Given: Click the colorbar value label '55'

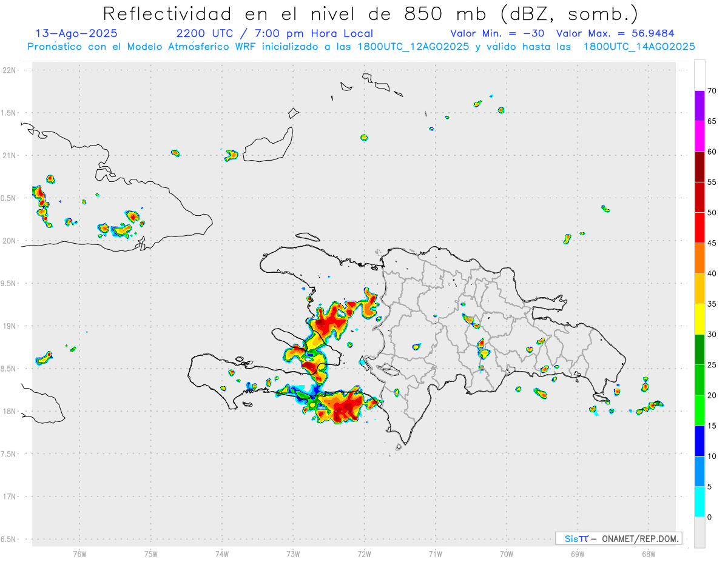Looking at the screenshot, I should [x=712, y=182].
